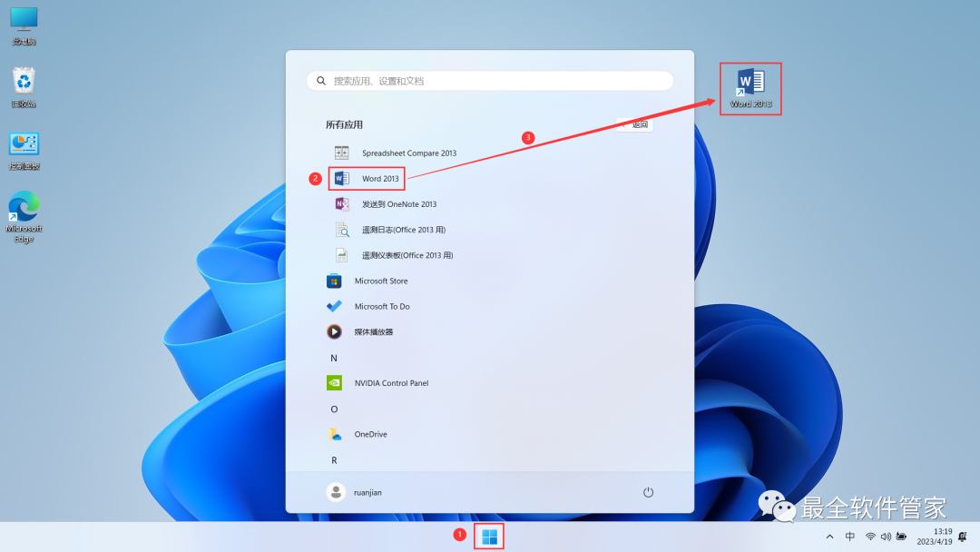
Task: Click the battery tray icon
Action: [x=901, y=537]
